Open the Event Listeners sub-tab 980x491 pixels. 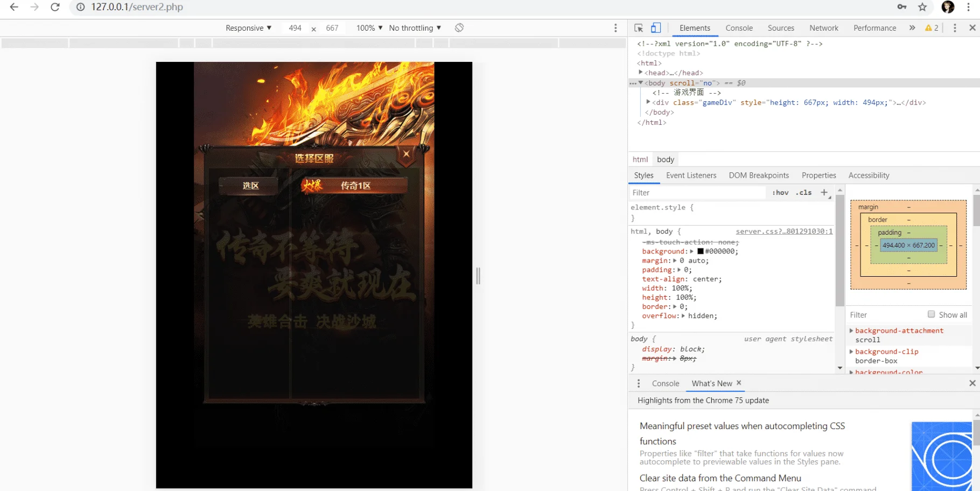click(691, 176)
